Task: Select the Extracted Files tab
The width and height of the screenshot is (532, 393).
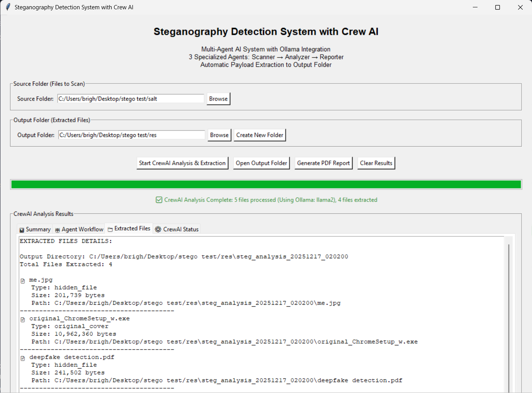Action: 129,229
